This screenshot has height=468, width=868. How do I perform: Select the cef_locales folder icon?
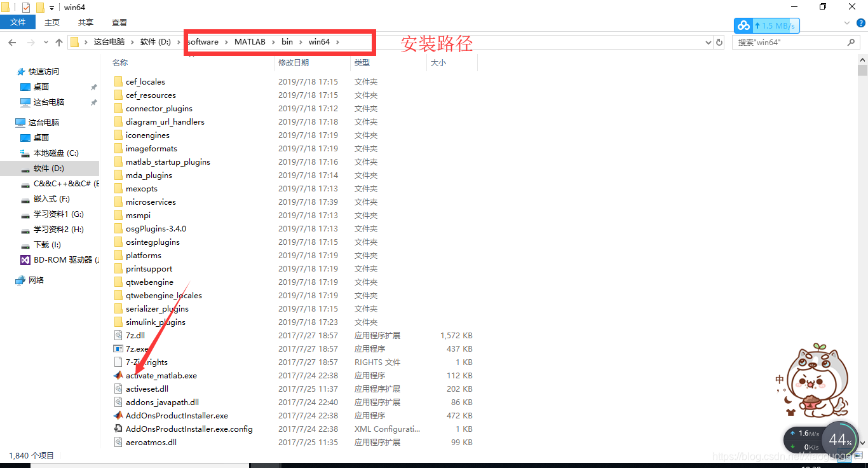(x=118, y=82)
